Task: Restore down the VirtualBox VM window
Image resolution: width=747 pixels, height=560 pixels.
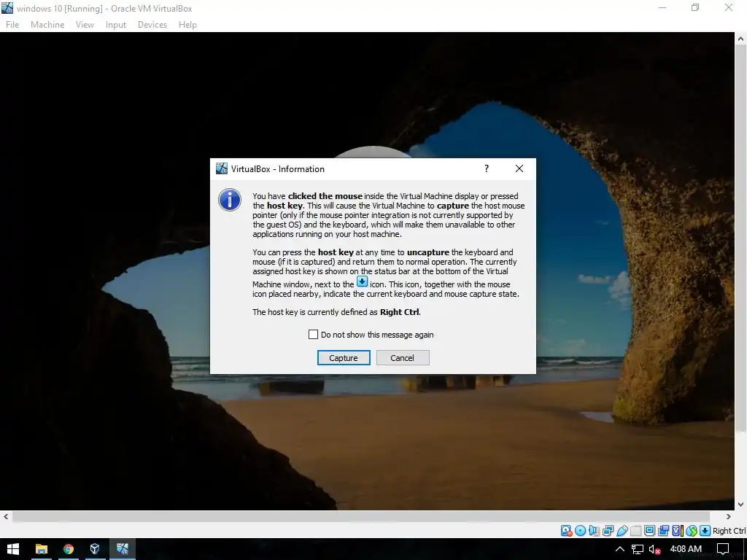Action: (695, 7)
